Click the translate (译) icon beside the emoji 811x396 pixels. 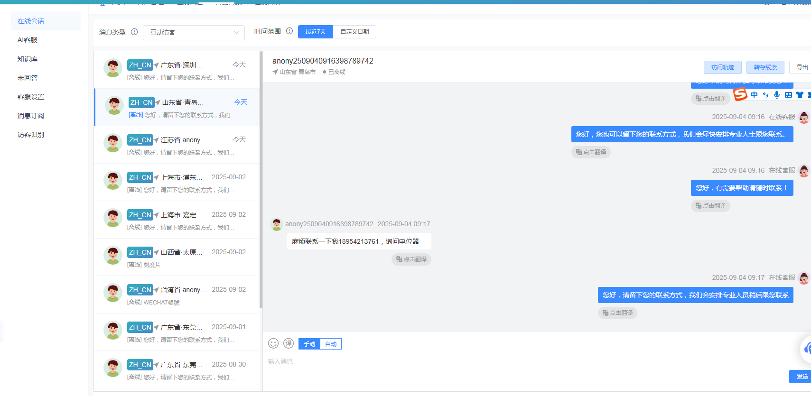[289, 343]
